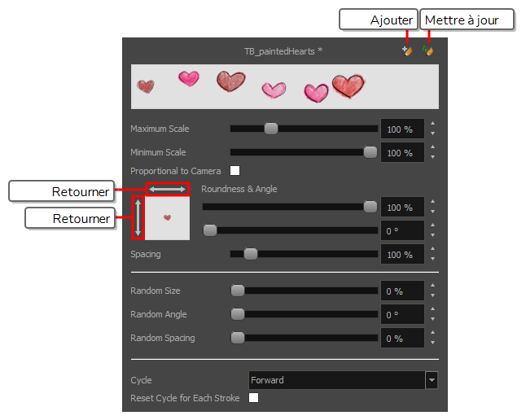526x420 pixels.
Task: Enable Proportional to Camera checkbox
Action: click(235, 171)
